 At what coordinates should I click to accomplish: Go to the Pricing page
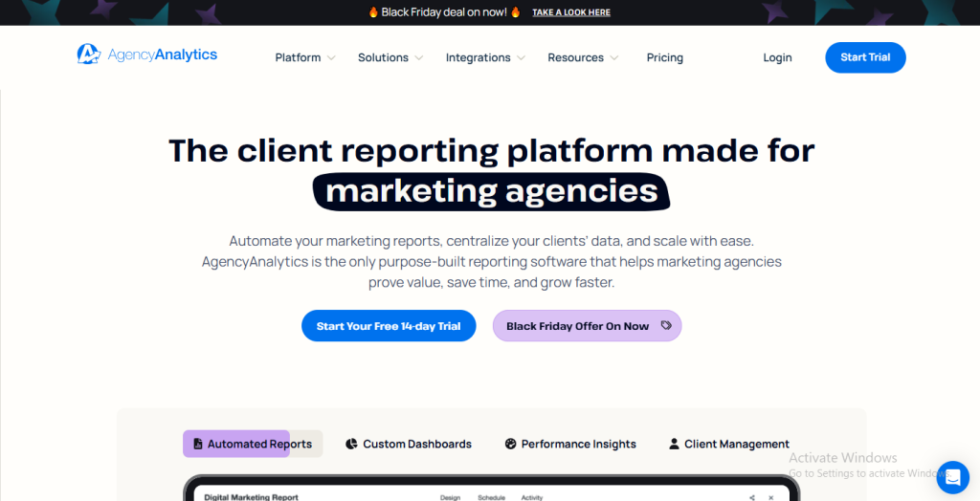pyautogui.click(x=664, y=57)
